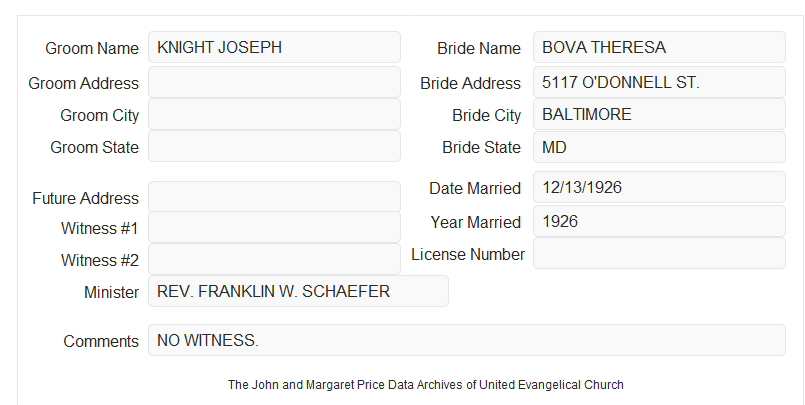Select the Bride State field MD

pos(659,147)
